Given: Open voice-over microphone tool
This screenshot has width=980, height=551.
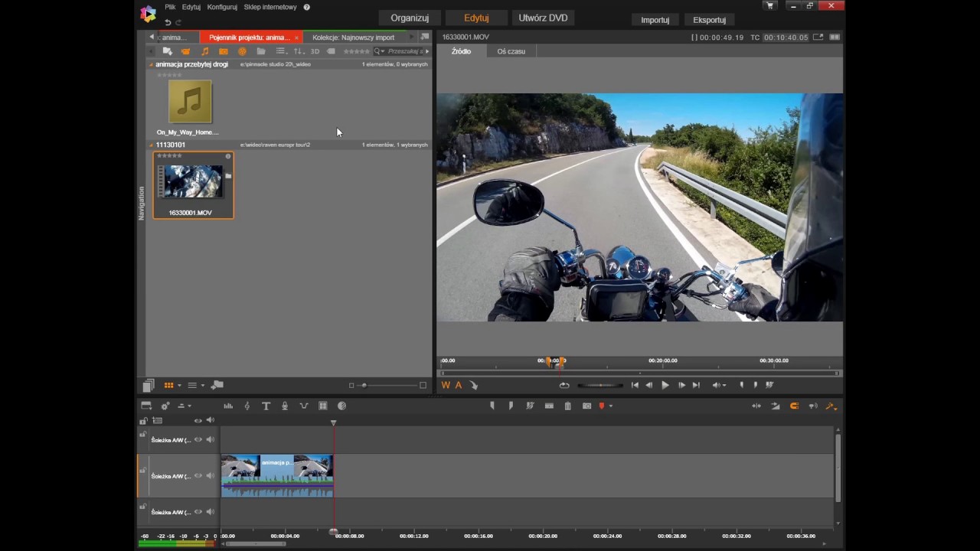Looking at the screenshot, I should point(285,406).
